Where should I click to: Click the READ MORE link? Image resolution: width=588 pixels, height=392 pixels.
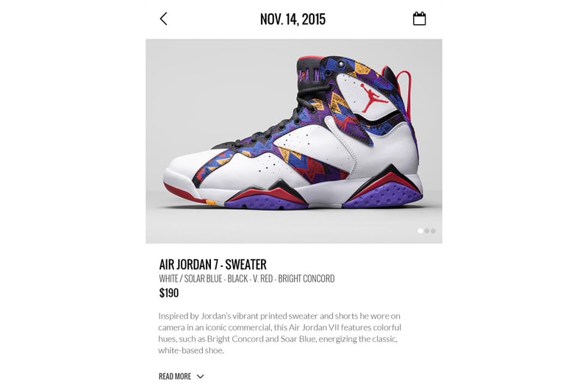point(175,377)
